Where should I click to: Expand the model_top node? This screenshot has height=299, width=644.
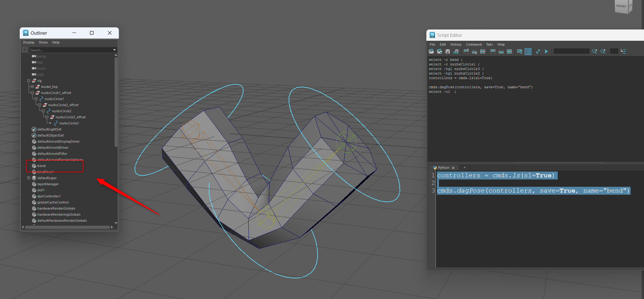[x=32, y=87]
